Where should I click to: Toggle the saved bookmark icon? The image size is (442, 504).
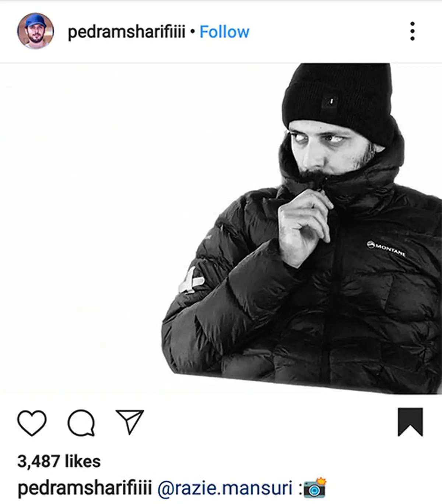(x=410, y=422)
